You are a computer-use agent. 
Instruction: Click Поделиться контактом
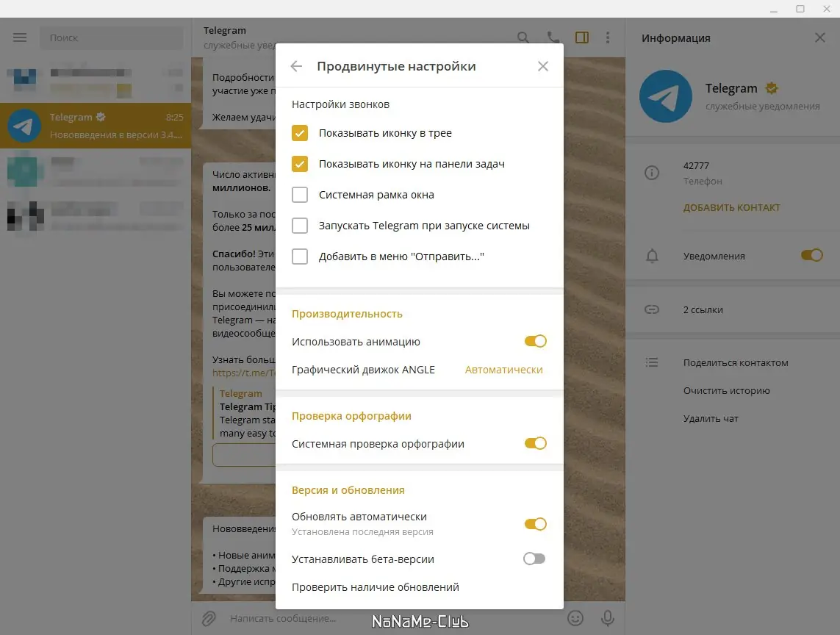736,363
